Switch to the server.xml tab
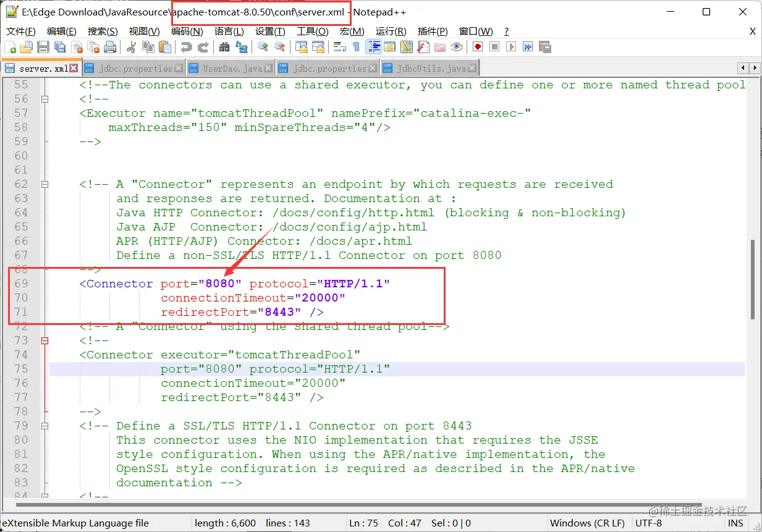The width and height of the screenshot is (762, 532). [x=41, y=69]
